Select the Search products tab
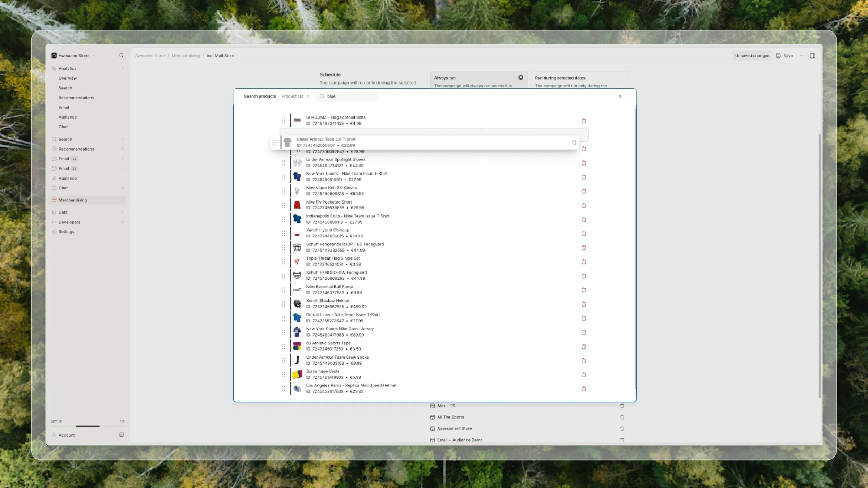 260,97
